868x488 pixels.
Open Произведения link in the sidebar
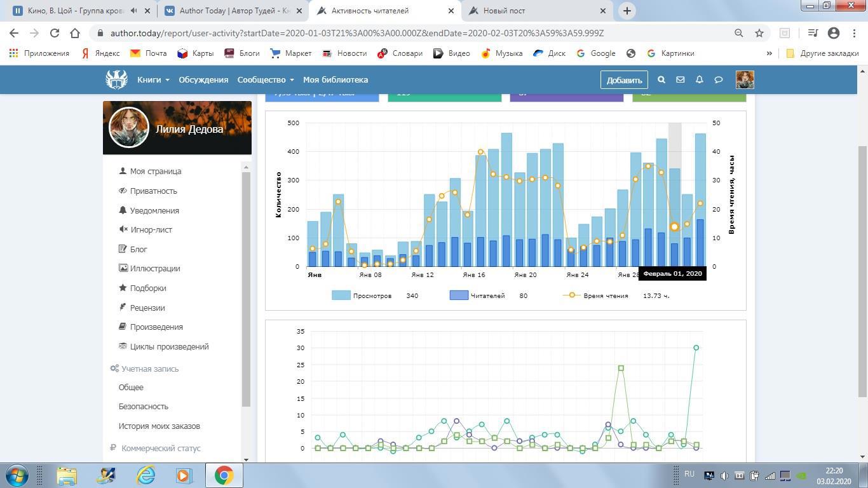(x=156, y=327)
